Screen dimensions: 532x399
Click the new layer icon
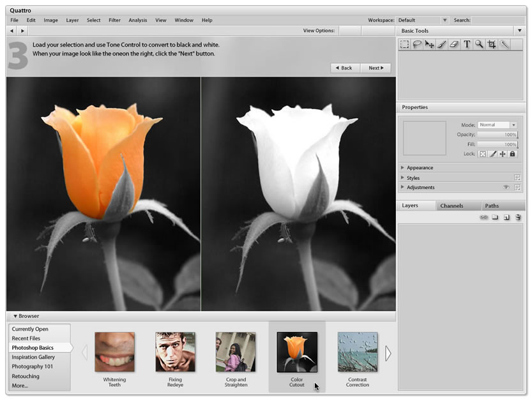(x=506, y=218)
